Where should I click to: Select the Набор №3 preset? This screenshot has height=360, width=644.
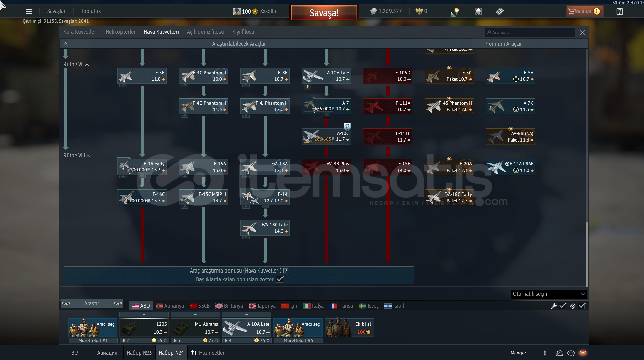tap(139, 353)
